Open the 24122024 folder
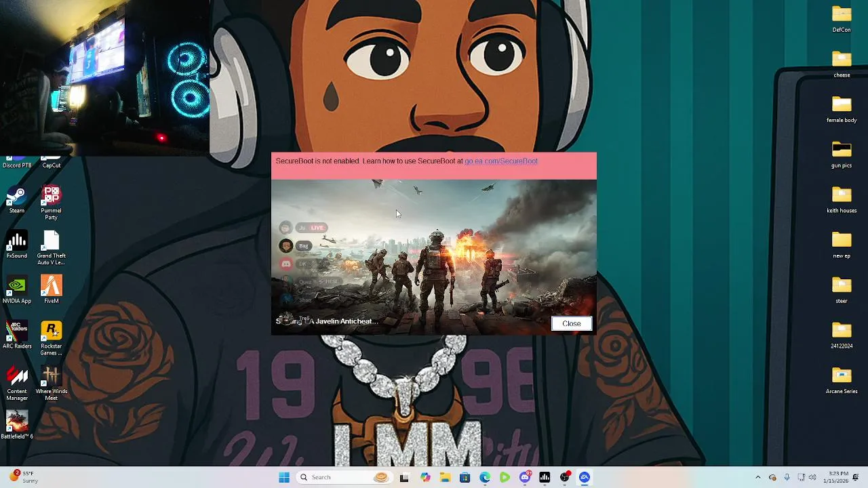 pyautogui.click(x=842, y=336)
